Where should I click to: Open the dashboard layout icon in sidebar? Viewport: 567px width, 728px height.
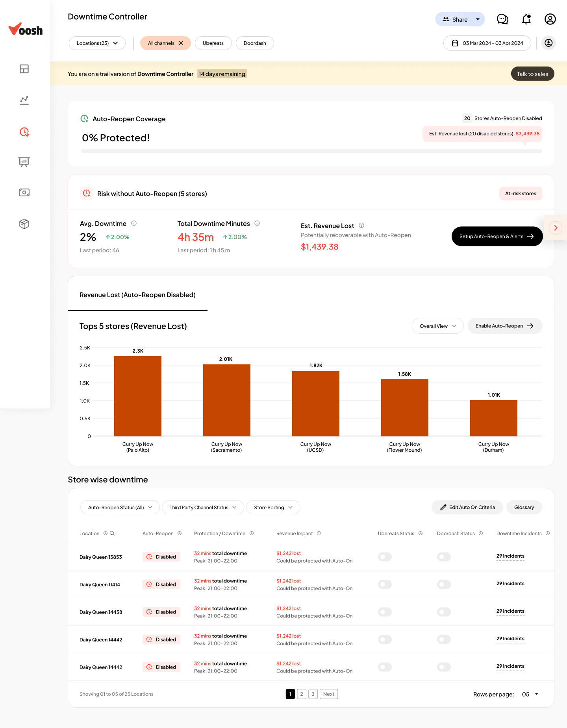24,69
